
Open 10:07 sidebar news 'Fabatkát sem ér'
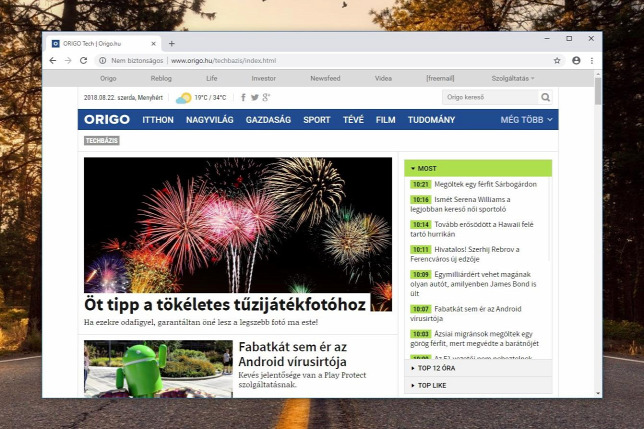466,314
